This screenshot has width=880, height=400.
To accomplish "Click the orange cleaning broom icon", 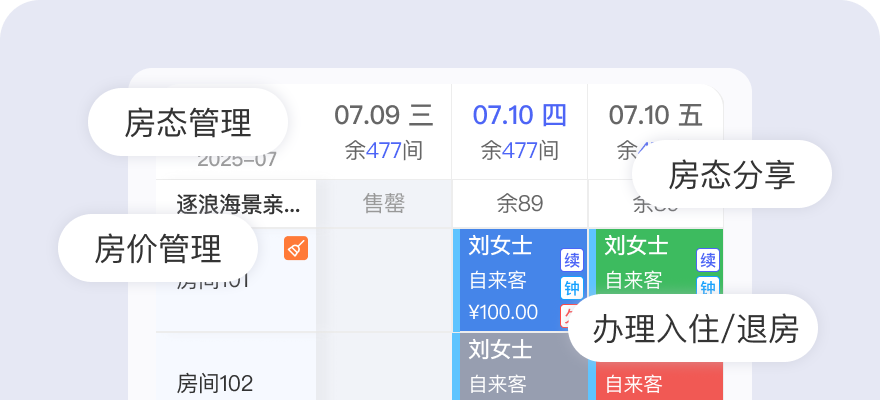I will tap(296, 248).
